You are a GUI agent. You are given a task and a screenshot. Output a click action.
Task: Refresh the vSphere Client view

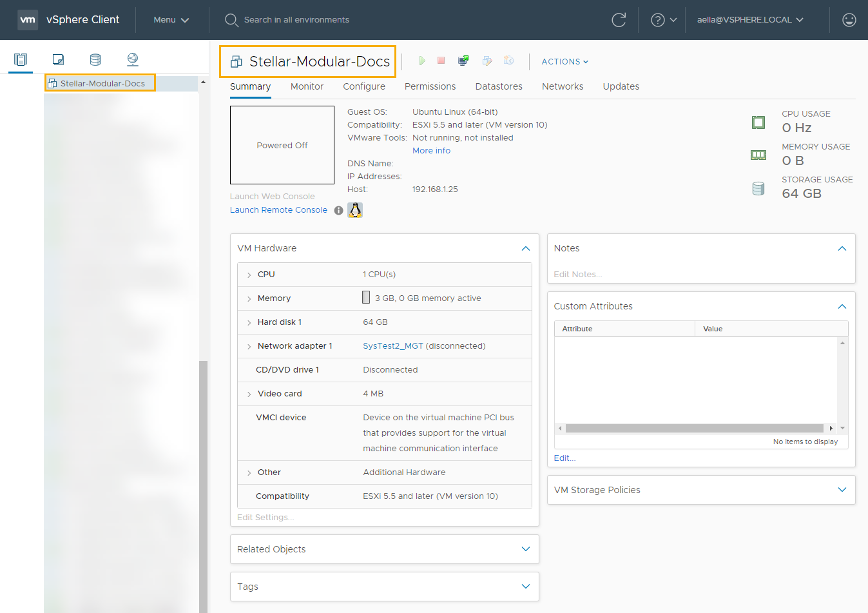(619, 20)
